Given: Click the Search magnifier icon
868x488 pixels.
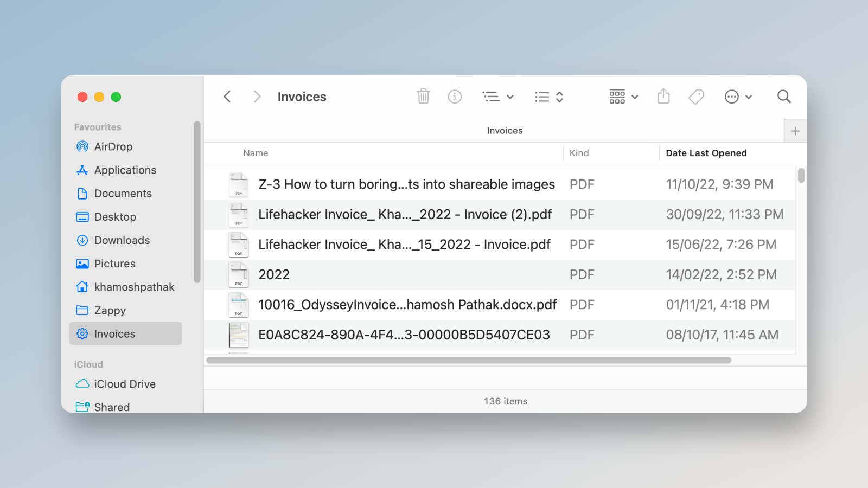Looking at the screenshot, I should pos(784,97).
